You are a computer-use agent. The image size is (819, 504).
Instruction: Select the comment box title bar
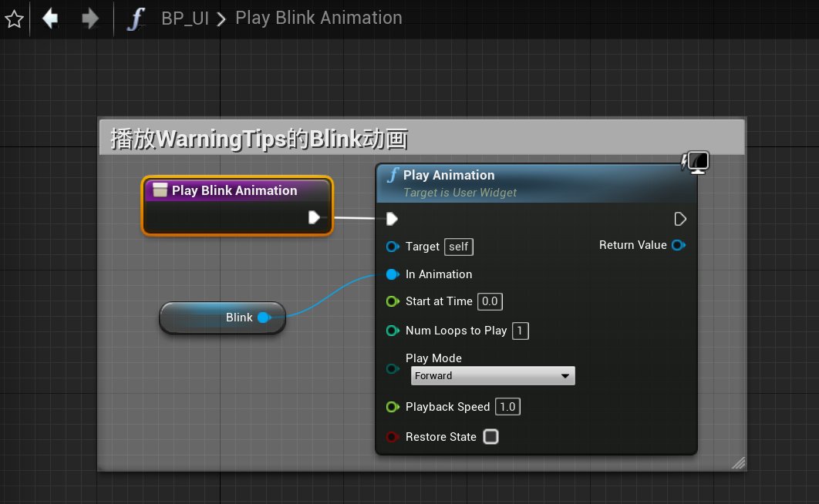click(x=422, y=138)
